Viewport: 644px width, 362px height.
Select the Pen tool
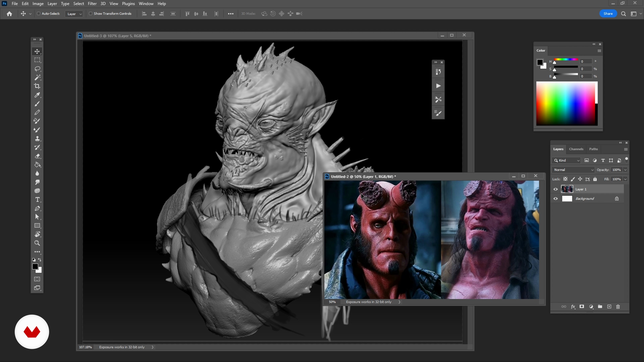point(37,208)
